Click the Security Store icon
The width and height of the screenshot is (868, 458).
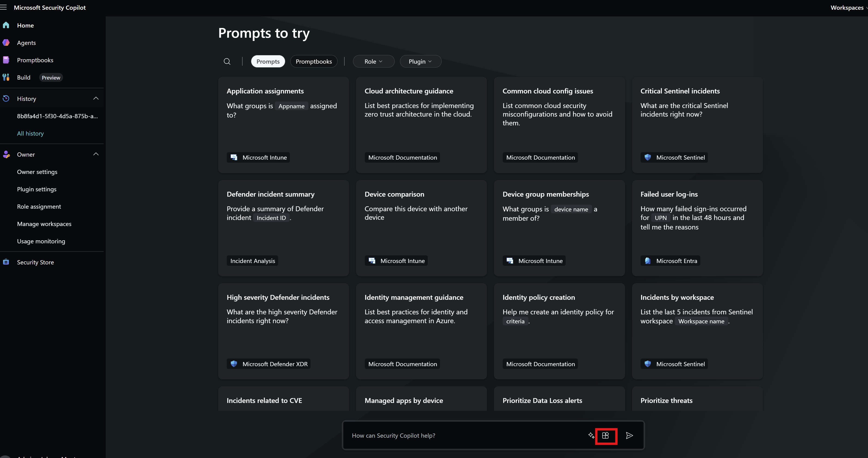click(x=6, y=262)
